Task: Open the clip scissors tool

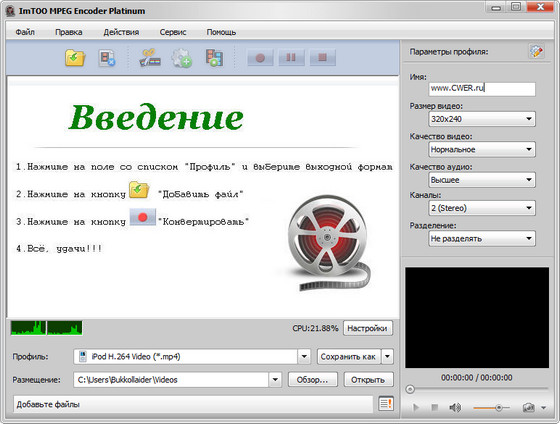Action: click(x=150, y=58)
